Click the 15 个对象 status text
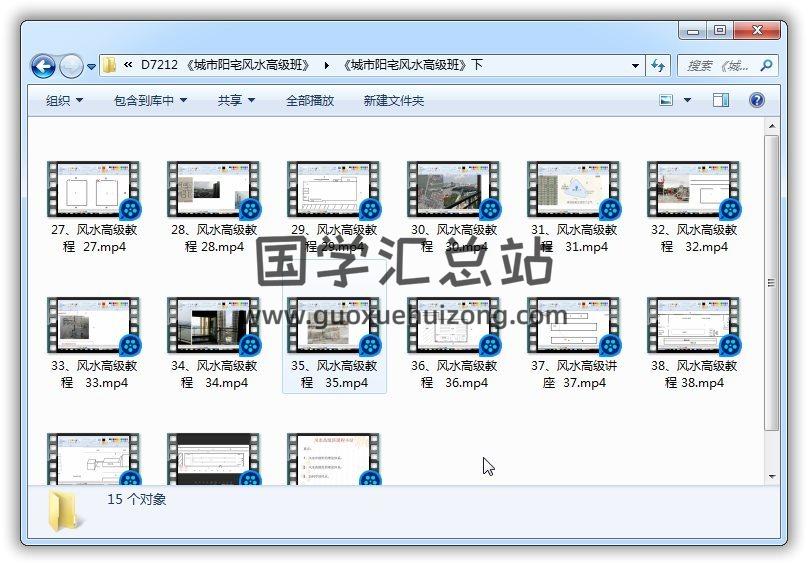Viewport: 808px width, 566px height. coord(137,499)
